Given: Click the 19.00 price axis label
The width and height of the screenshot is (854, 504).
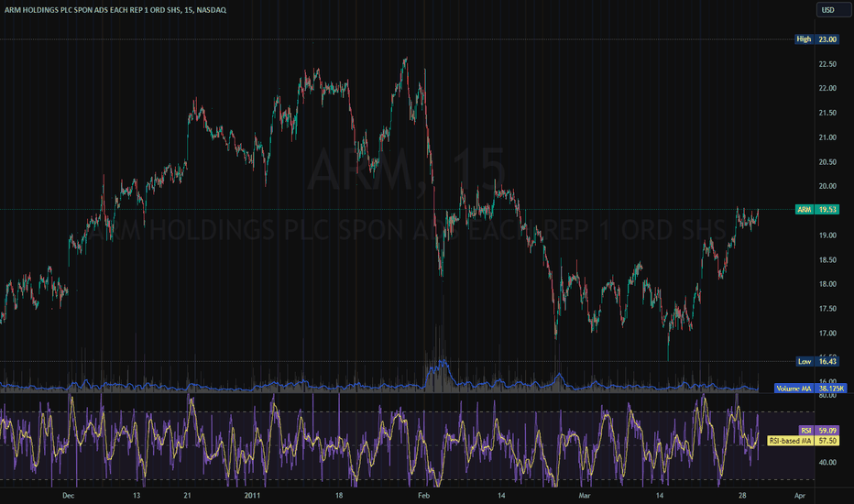Looking at the screenshot, I should click(827, 236).
